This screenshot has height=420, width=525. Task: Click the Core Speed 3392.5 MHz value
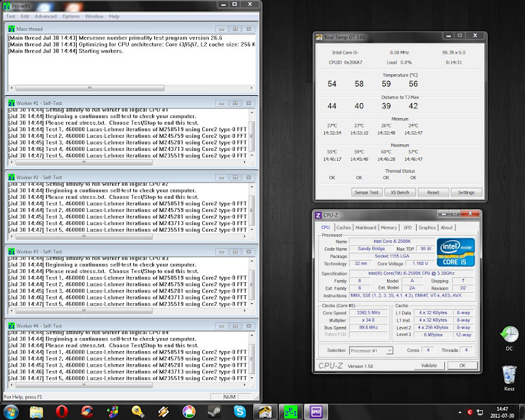(368, 313)
